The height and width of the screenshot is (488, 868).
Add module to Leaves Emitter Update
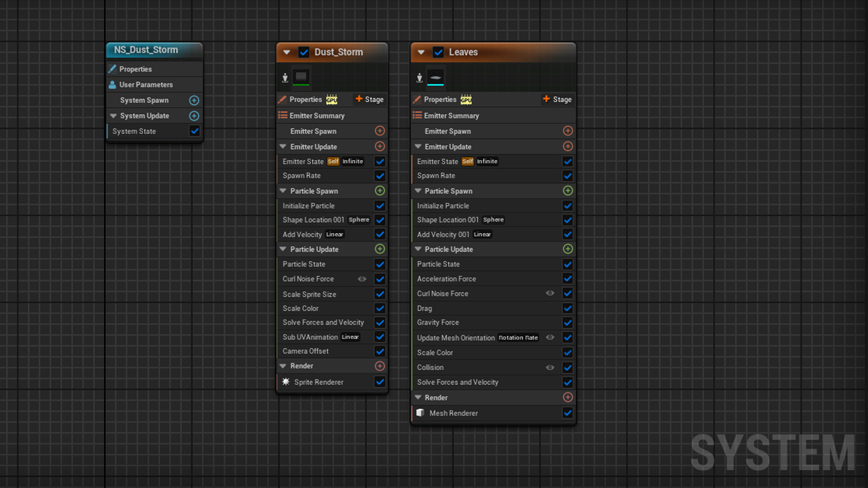(x=567, y=146)
